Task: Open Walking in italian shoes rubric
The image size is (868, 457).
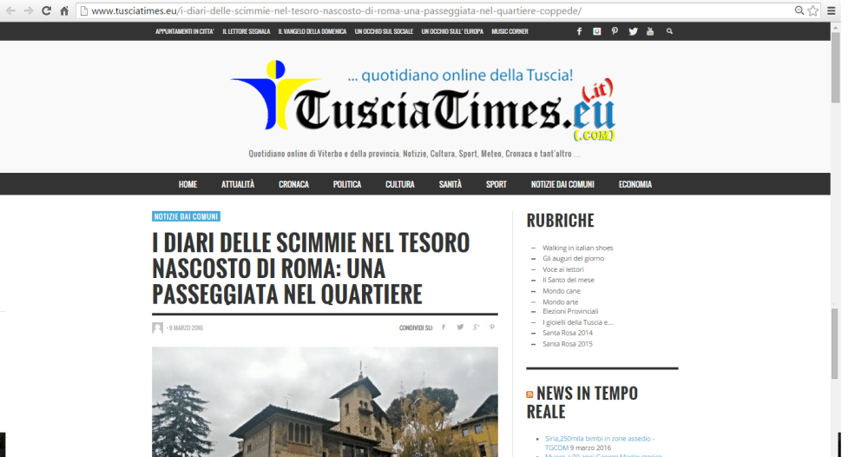Action: [577, 248]
